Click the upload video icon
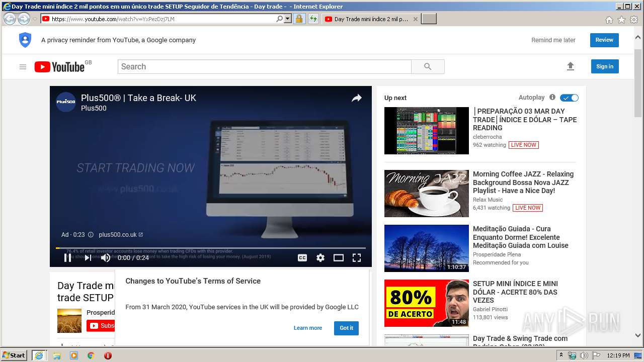This screenshot has height=362, width=644. (570, 66)
